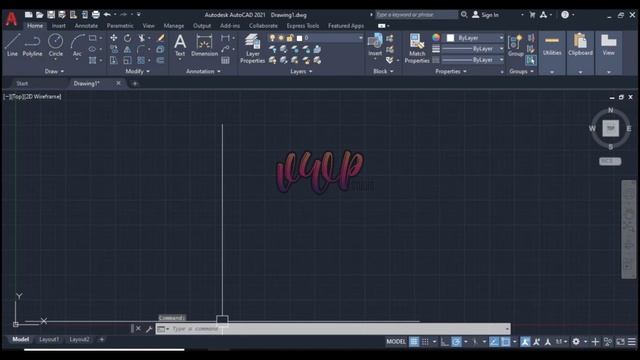Image resolution: width=640 pixels, height=360 pixels.
Task: Select the Scale tool
Action: (x=128, y=60)
